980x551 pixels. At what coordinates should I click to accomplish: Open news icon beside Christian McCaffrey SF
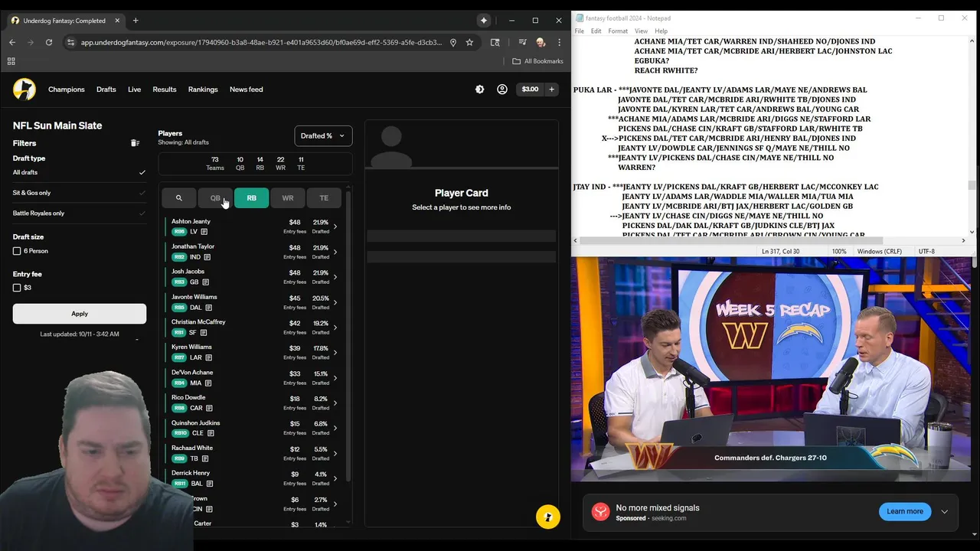pos(203,333)
